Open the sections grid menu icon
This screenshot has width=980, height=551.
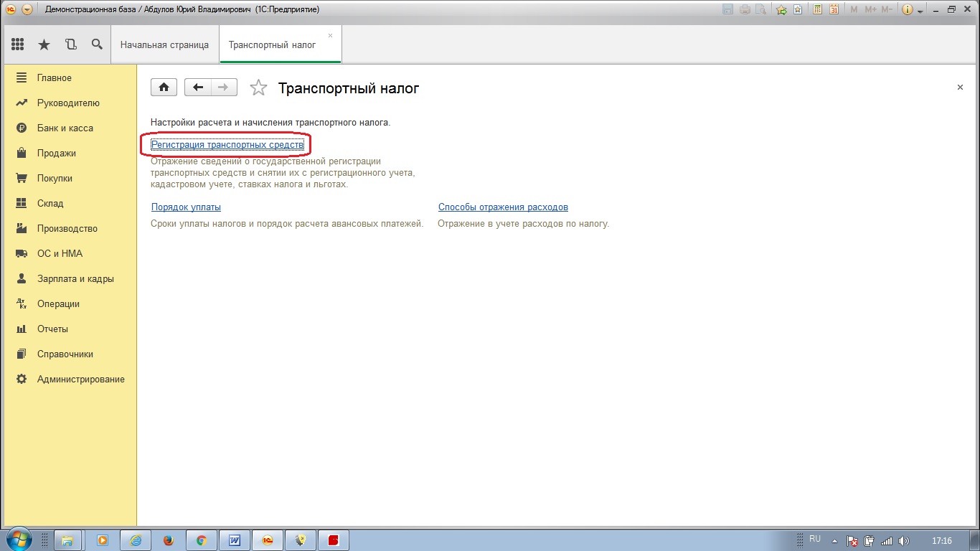18,44
